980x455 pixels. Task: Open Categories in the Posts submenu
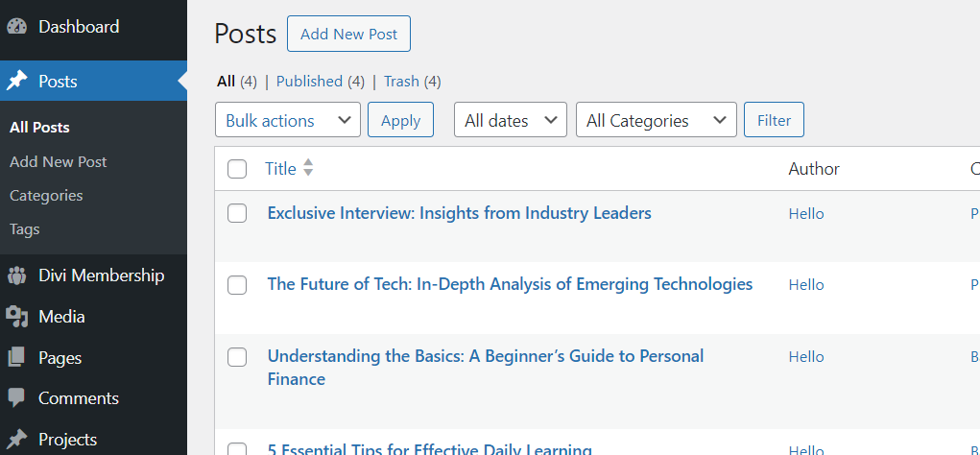point(46,196)
